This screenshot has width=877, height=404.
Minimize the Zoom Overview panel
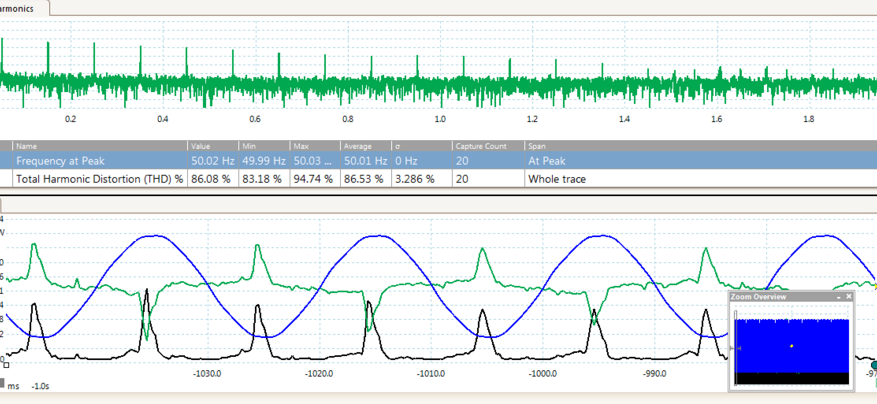(839, 297)
